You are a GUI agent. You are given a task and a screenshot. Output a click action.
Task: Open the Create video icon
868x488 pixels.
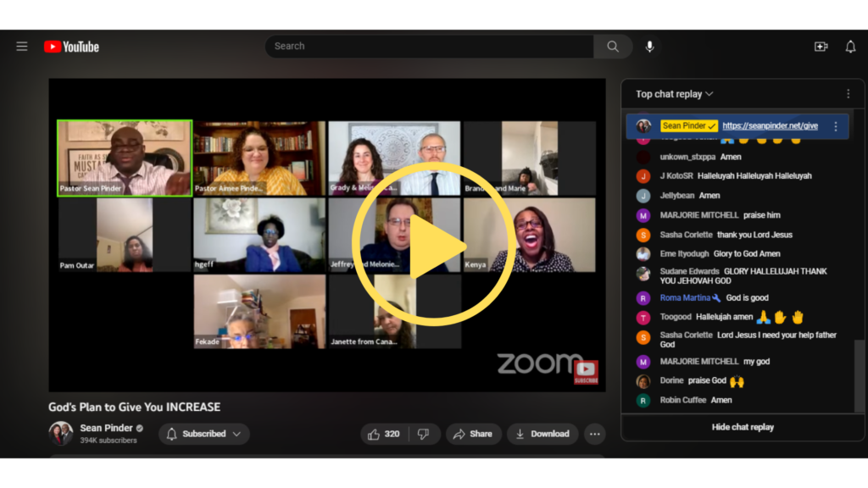click(x=821, y=47)
